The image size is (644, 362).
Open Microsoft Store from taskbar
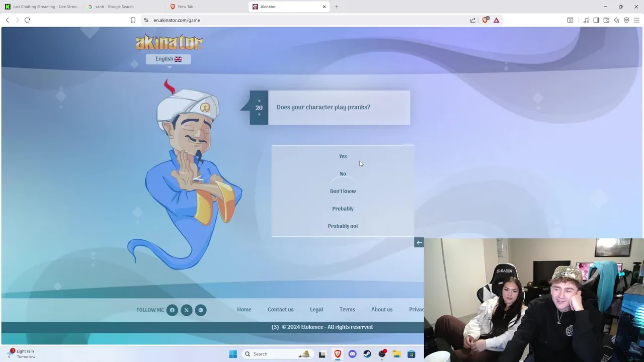pyautogui.click(x=412, y=354)
